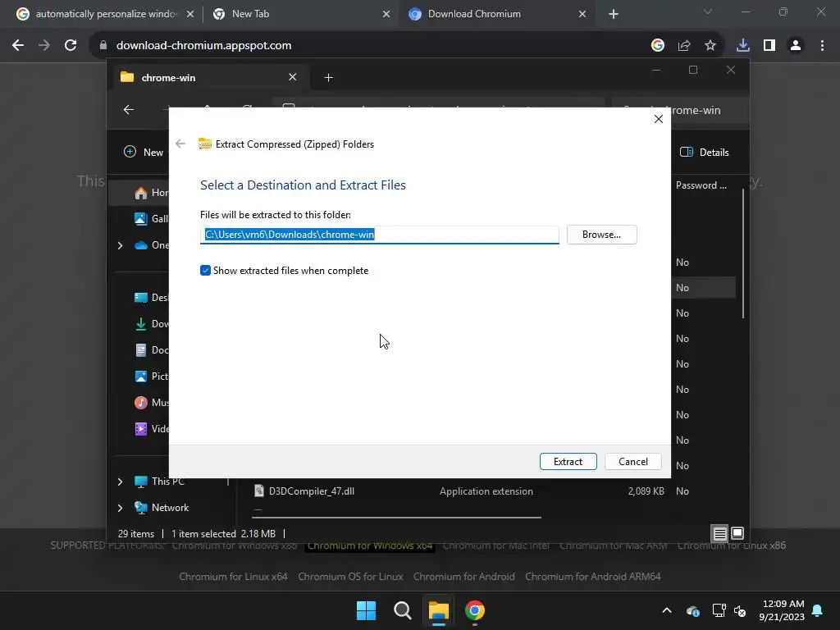Open the notification bell in taskbar
The image size is (840, 630).
click(818, 610)
